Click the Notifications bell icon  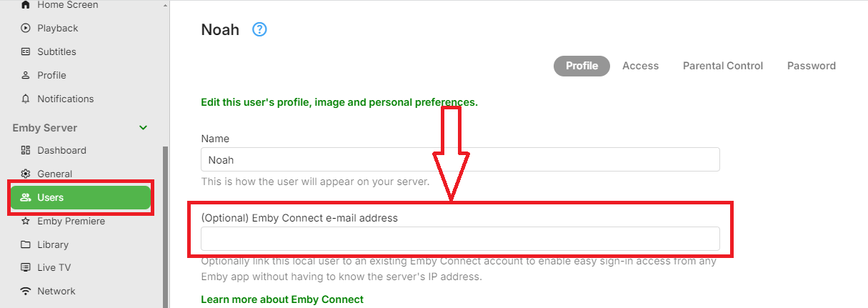pyautogui.click(x=26, y=99)
